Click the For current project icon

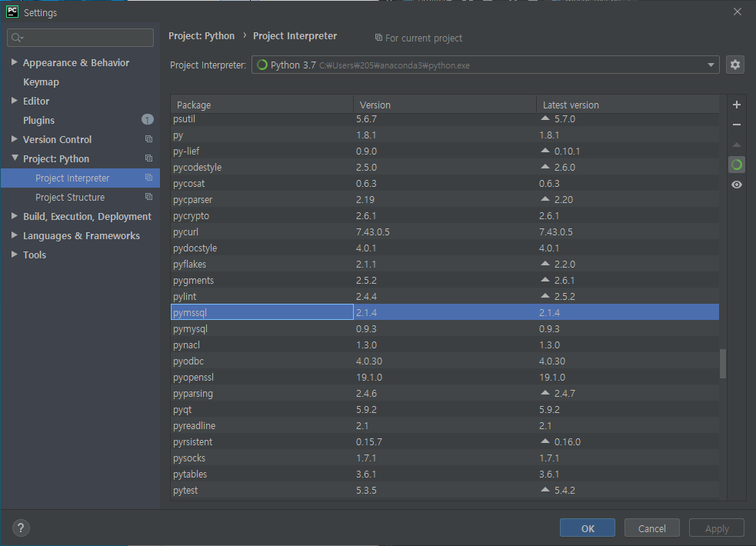click(x=378, y=38)
